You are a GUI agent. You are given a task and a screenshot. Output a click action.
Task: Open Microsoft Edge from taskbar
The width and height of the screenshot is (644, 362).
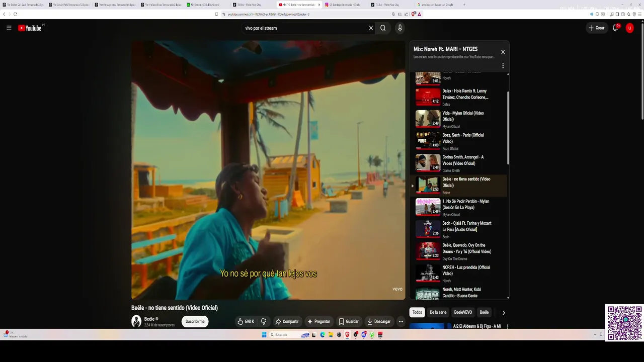(323, 335)
